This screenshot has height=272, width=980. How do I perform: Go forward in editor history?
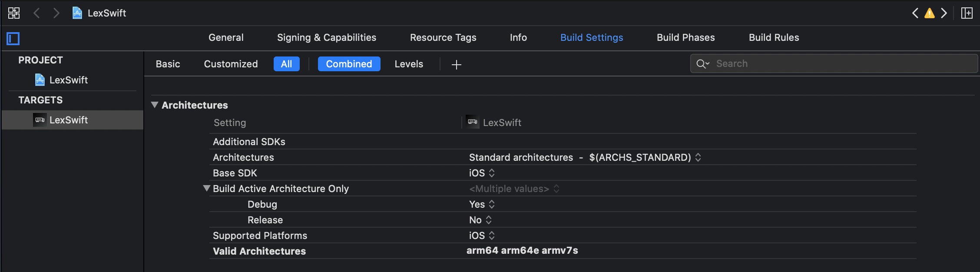point(56,13)
